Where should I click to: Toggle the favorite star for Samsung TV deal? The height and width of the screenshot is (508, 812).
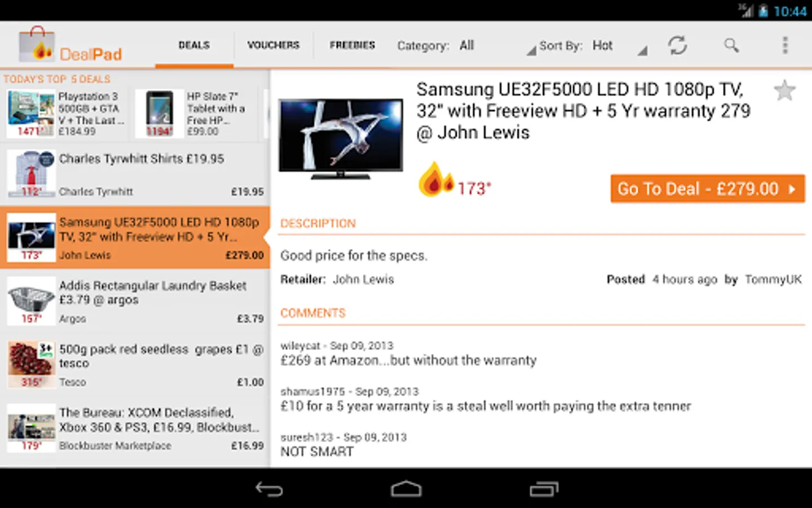pos(784,90)
